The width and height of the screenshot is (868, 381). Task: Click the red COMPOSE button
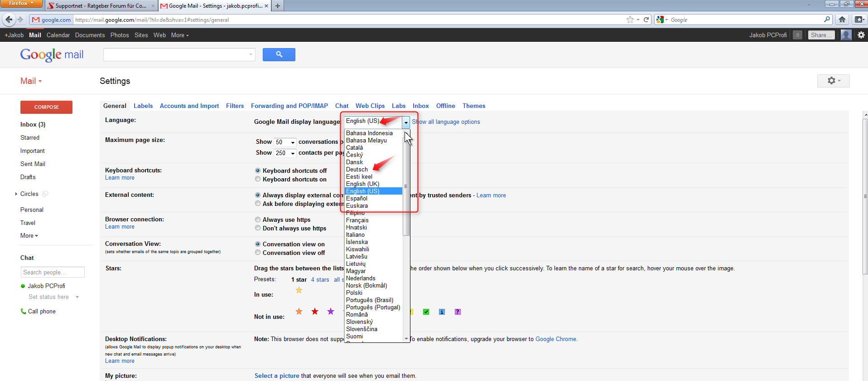46,107
